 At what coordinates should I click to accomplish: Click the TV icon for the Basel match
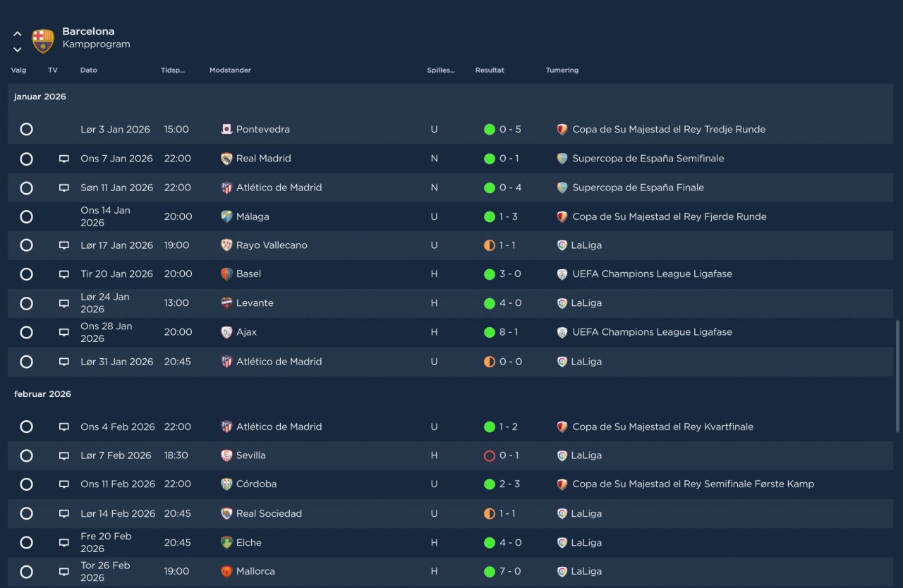pyautogui.click(x=64, y=274)
